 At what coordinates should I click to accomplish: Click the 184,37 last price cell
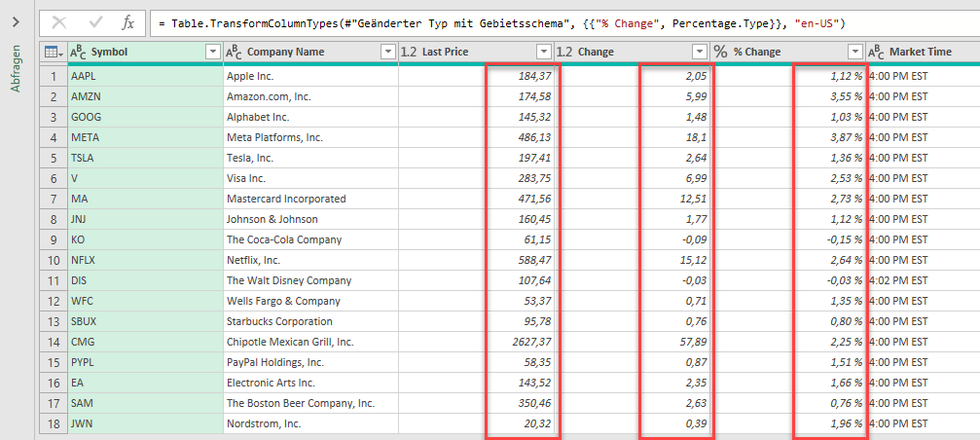coord(476,77)
